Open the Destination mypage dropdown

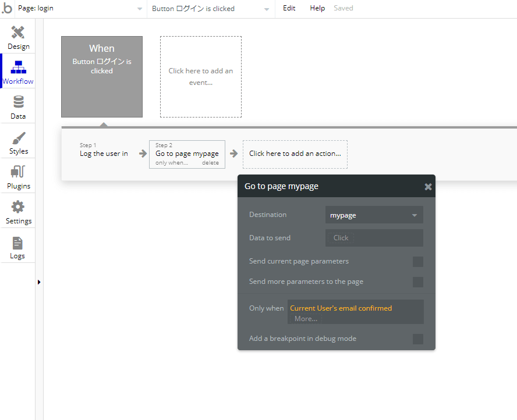click(x=374, y=215)
